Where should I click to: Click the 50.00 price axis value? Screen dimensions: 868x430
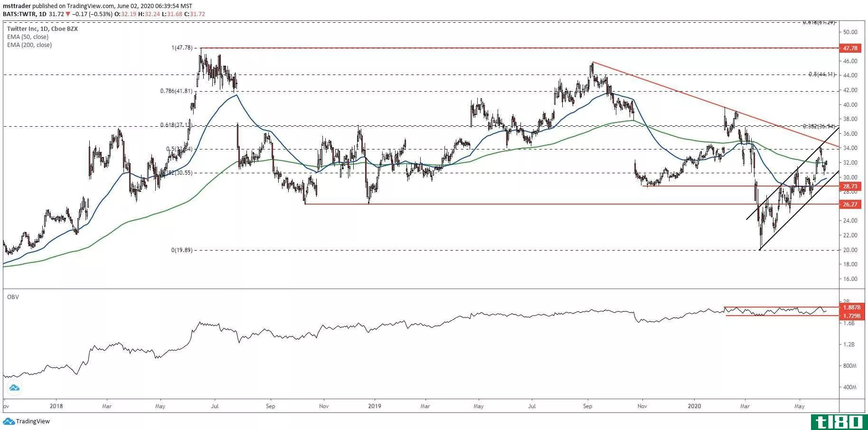click(x=850, y=32)
